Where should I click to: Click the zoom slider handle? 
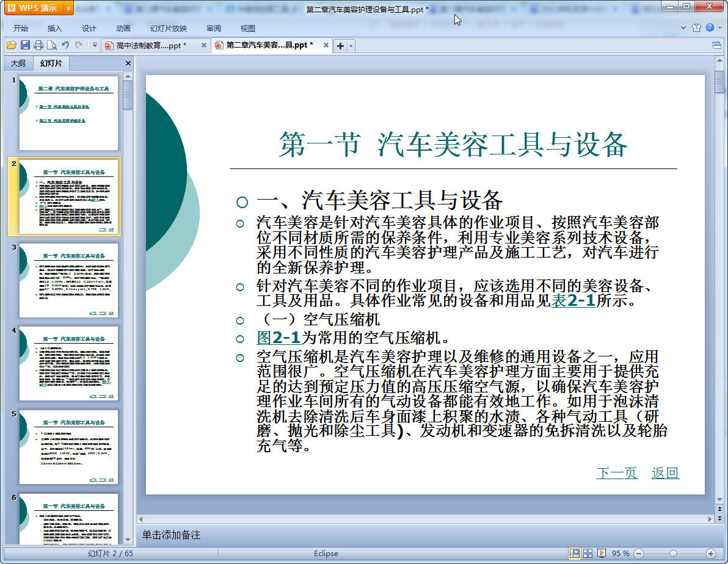click(673, 553)
